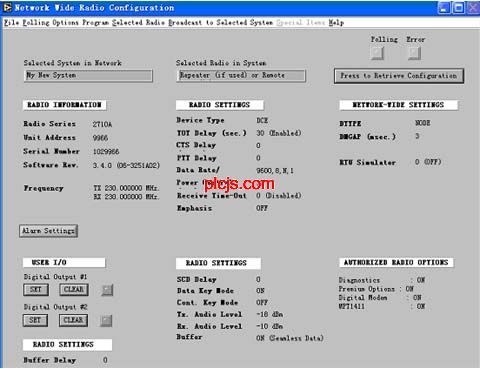Click the RADIO INFORMATION header
Image resolution: width=480 pixels, height=369 pixels.
pos(65,105)
